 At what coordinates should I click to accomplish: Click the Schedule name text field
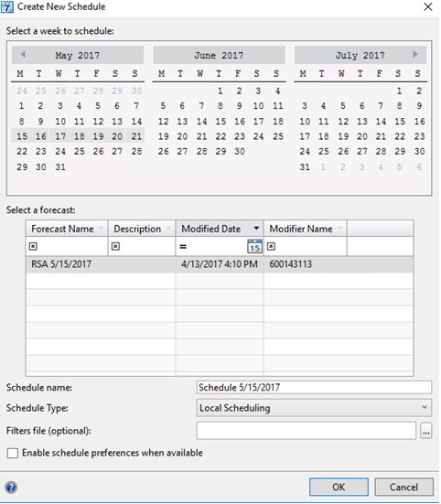pos(314,387)
